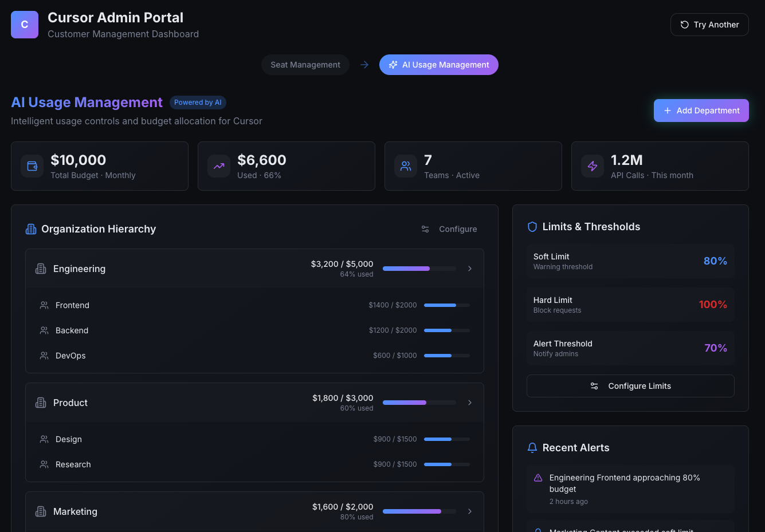The width and height of the screenshot is (765, 532).
Task: Click the Add Department button
Action: click(701, 111)
